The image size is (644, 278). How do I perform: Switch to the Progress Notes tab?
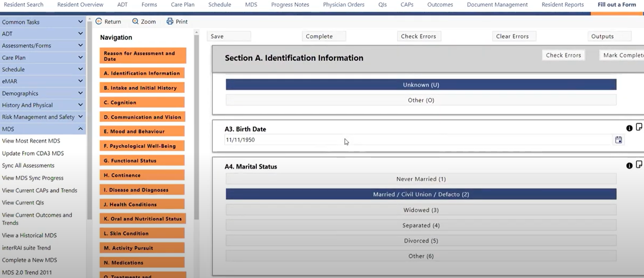pyautogui.click(x=290, y=5)
